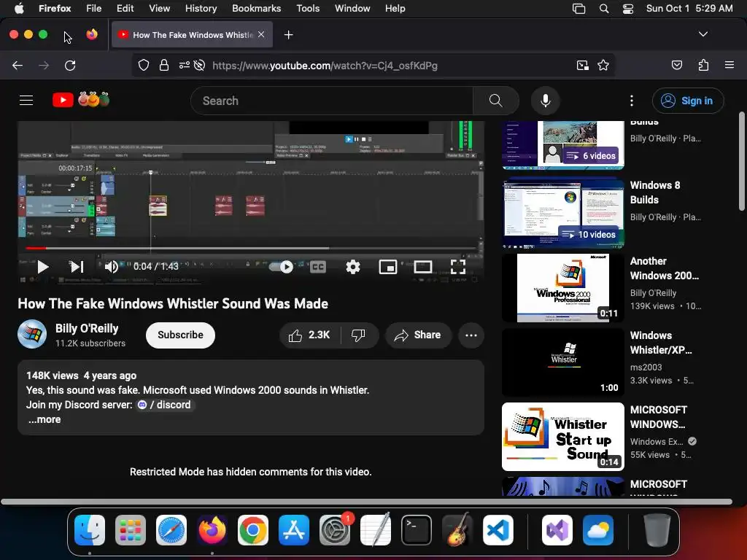View site security padlock info
This screenshot has width=747, height=560.
(164, 66)
